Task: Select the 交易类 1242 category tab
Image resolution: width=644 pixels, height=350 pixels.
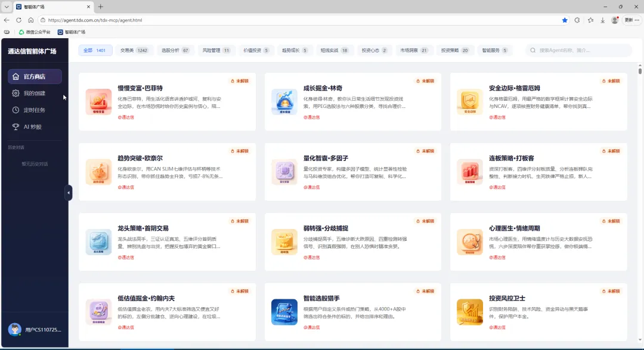Action: [134, 50]
